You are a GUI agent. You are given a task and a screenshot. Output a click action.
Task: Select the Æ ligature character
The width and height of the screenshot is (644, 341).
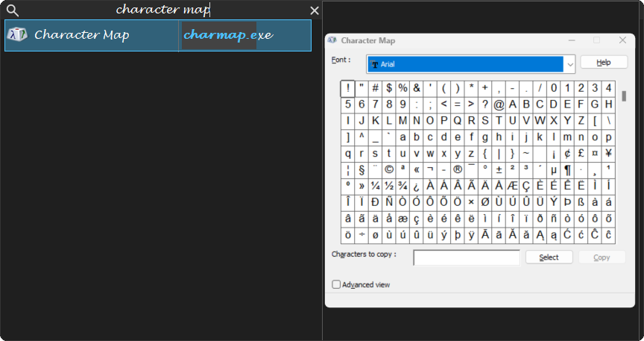coord(513,187)
